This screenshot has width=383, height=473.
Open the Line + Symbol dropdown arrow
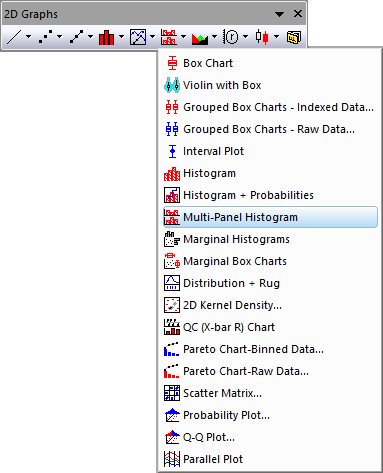pyautogui.click(x=90, y=37)
